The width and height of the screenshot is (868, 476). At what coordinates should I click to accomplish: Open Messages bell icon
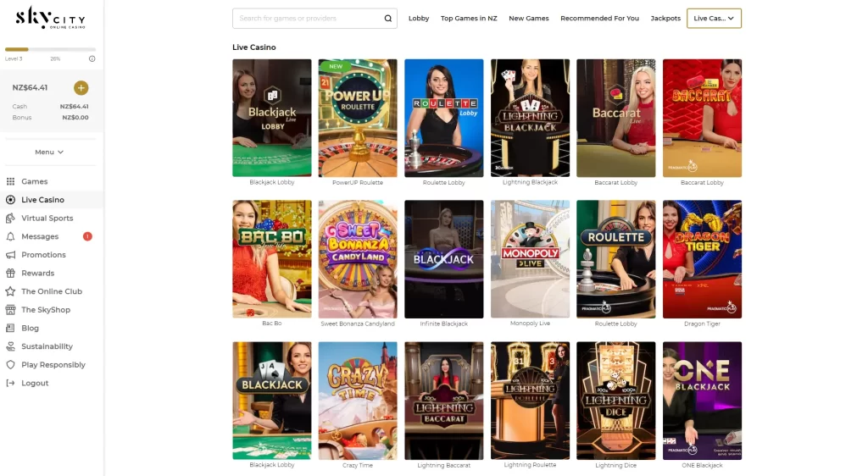(x=10, y=236)
